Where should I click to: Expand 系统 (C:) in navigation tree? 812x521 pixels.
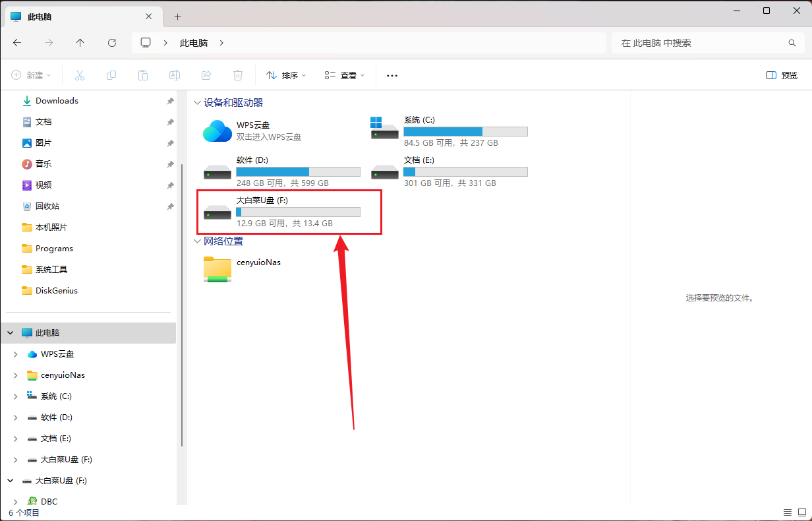coord(16,396)
